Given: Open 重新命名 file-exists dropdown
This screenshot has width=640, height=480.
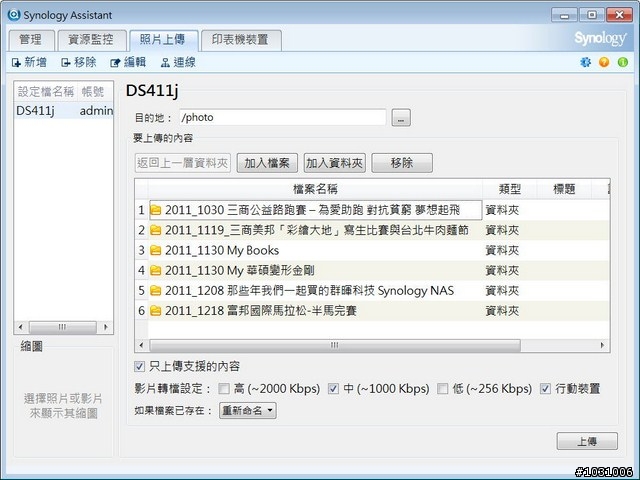Looking at the screenshot, I should 248,411.
